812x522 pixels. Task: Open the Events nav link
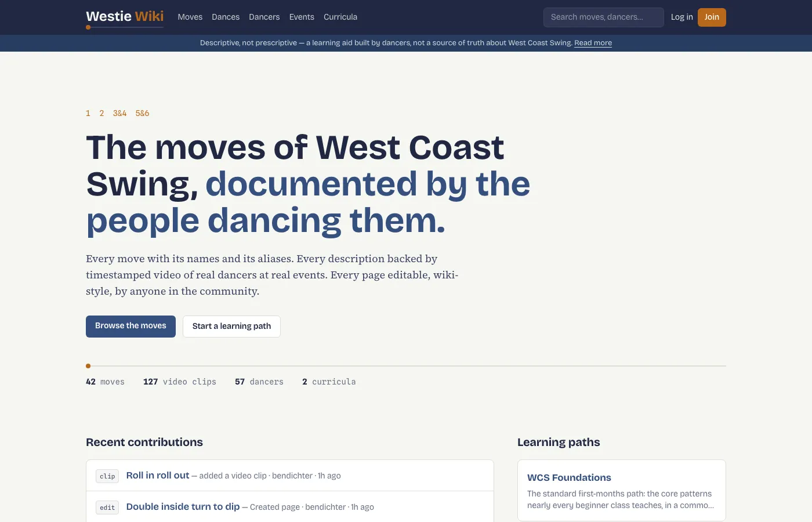tap(302, 17)
